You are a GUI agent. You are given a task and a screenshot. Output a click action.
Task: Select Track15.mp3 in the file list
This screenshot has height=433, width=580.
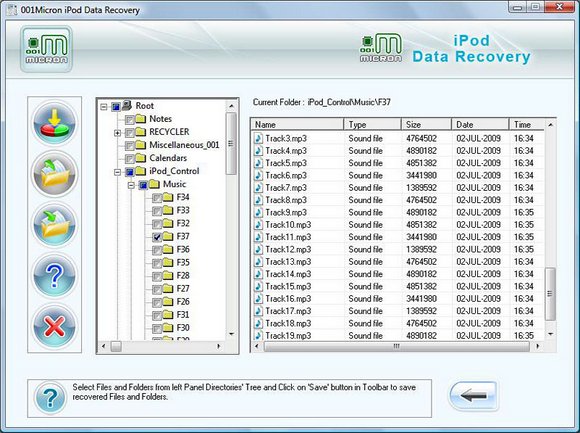pyautogui.click(x=289, y=287)
